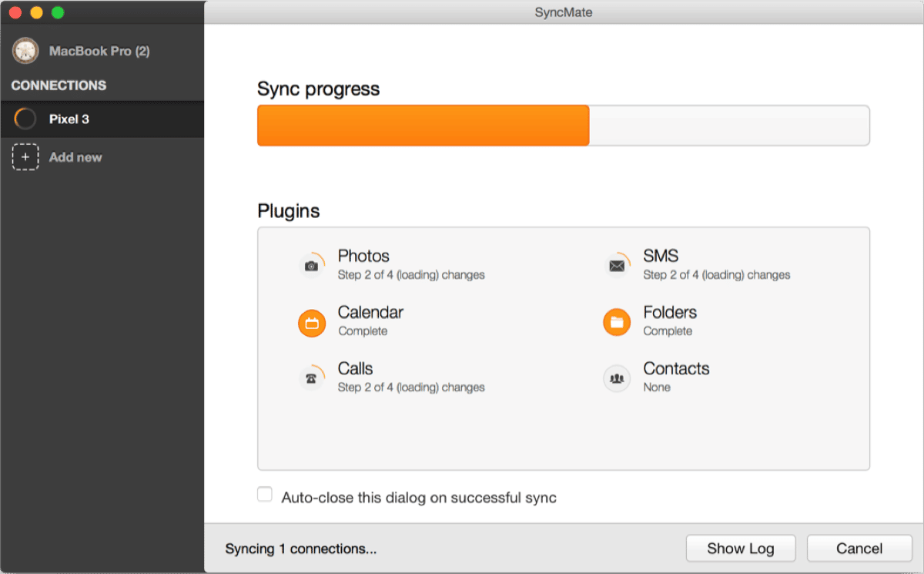
Task: Click the Photos camera plugin icon
Action: tap(311, 266)
